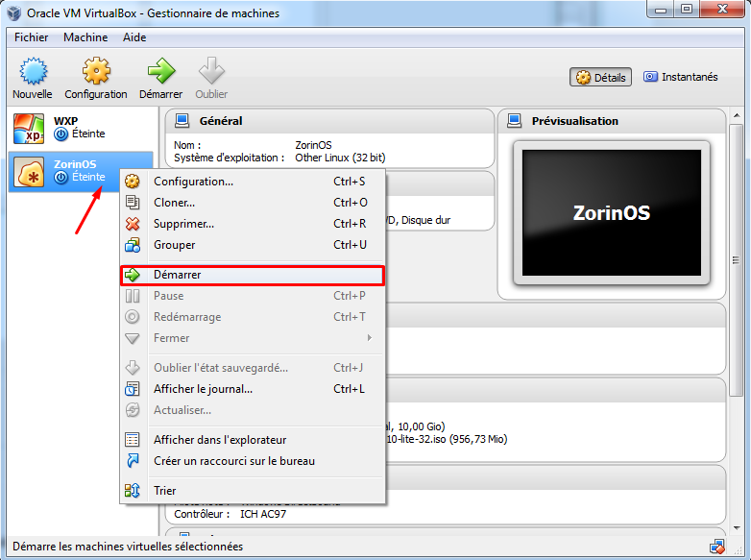
Task: Click the group icon beside Grouper
Action: (x=133, y=245)
